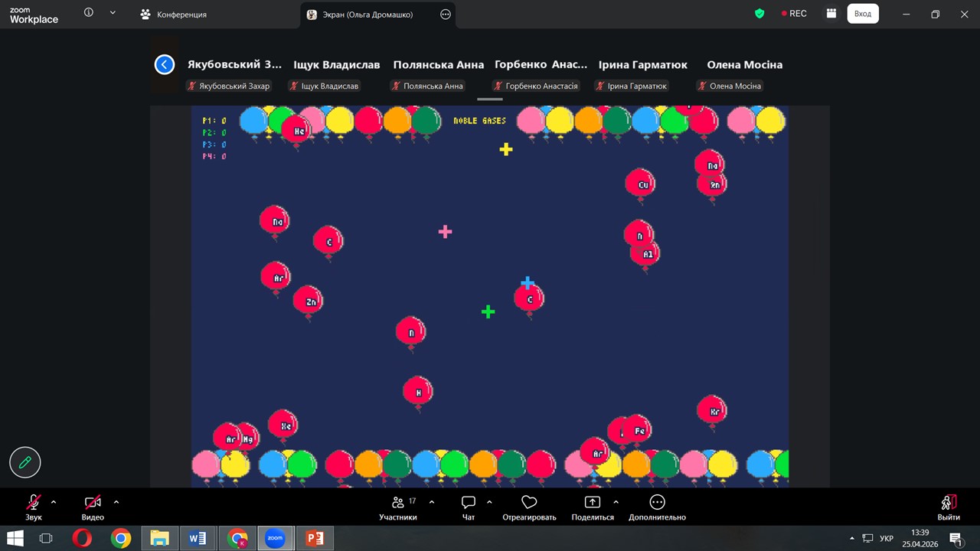The height and width of the screenshot is (551, 980).
Task: Expand audio options arrow next to Звук
Action: [x=54, y=502]
